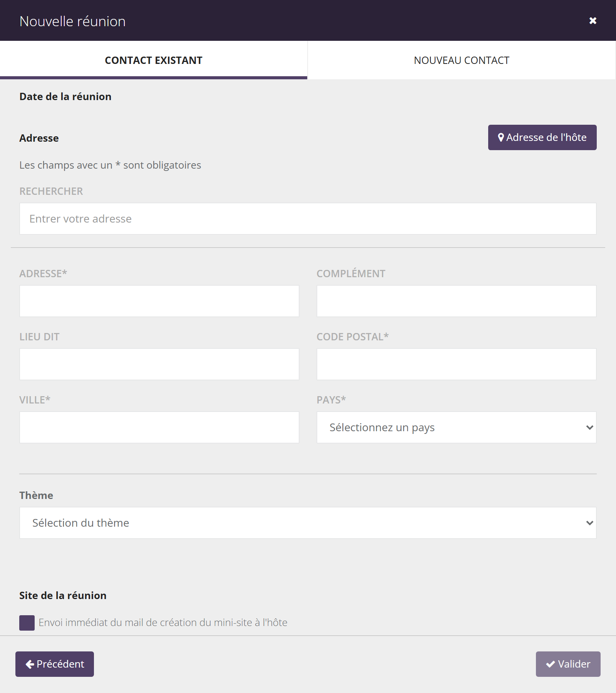
Task: Click the 'Date de la réunion' heading
Action: coord(65,97)
